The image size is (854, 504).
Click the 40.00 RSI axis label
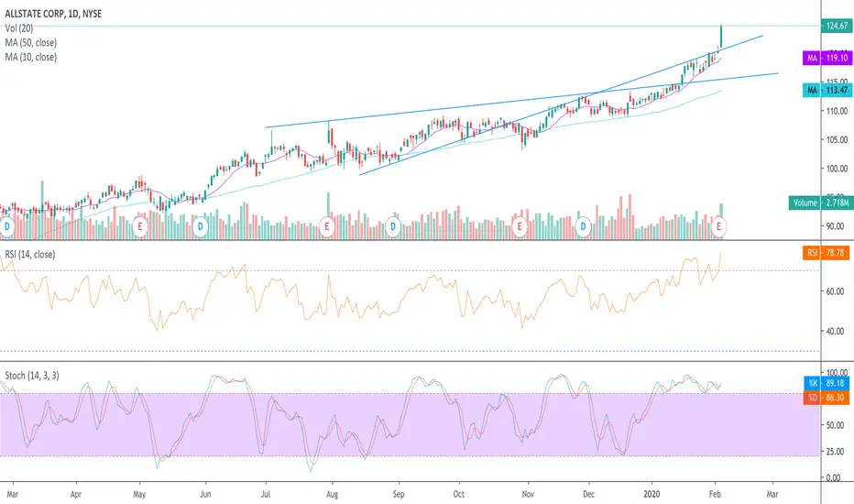point(835,332)
